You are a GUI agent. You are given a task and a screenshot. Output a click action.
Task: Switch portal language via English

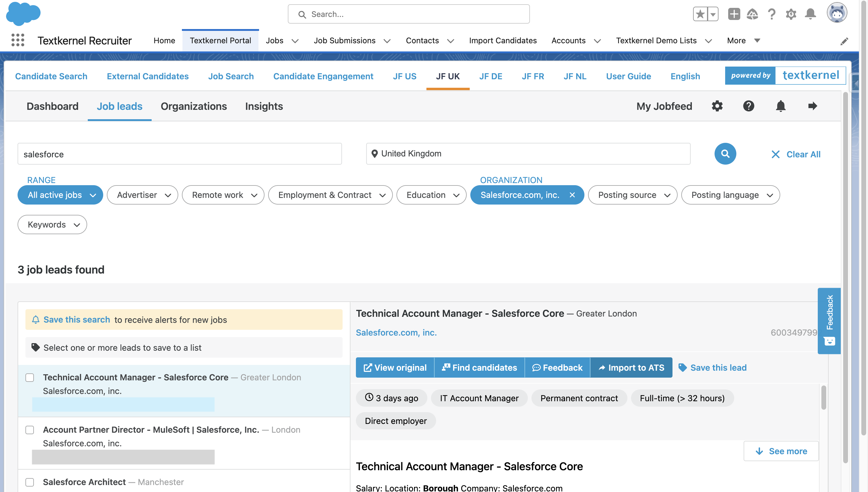685,76
